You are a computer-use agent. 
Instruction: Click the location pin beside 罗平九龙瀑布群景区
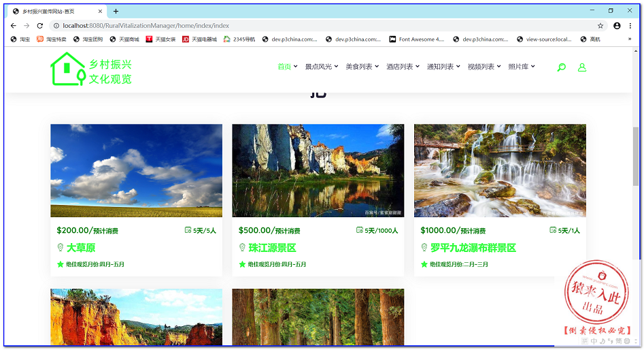(x=424, y=248)
